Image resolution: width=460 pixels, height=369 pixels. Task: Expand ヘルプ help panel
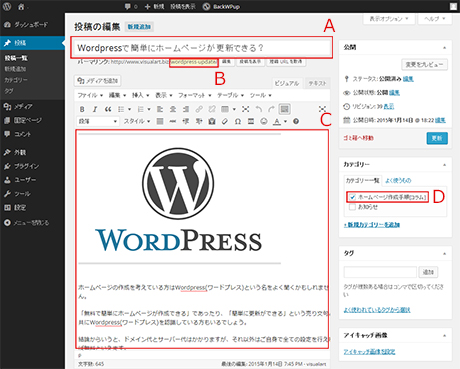pos(435,19)
